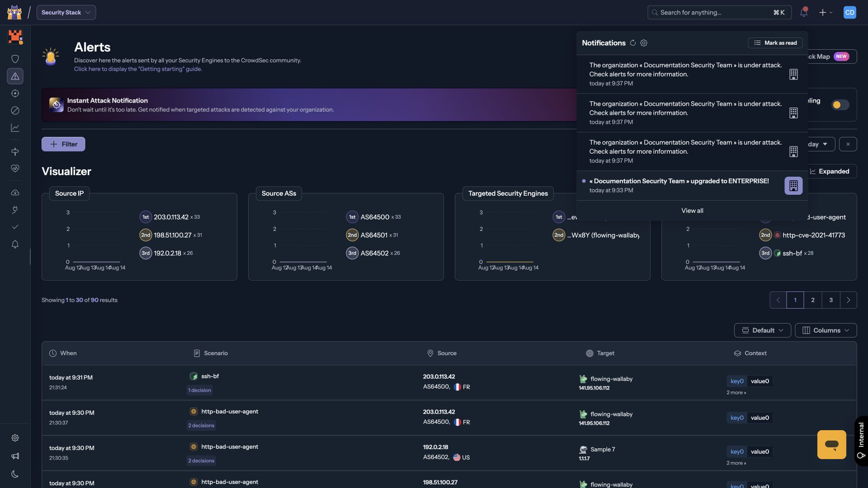This screenshot has height=488, width=868.
Task: Open the heartbeat health icon in sidebar
Action: 15,169
